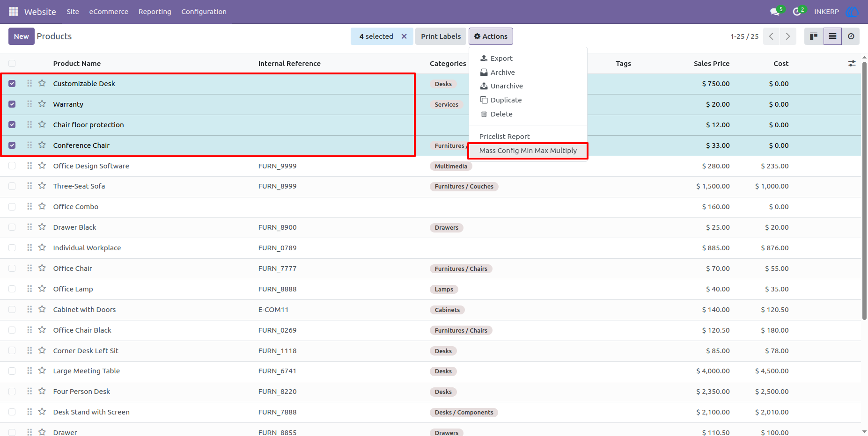Go to next page of products

[788, 36]
